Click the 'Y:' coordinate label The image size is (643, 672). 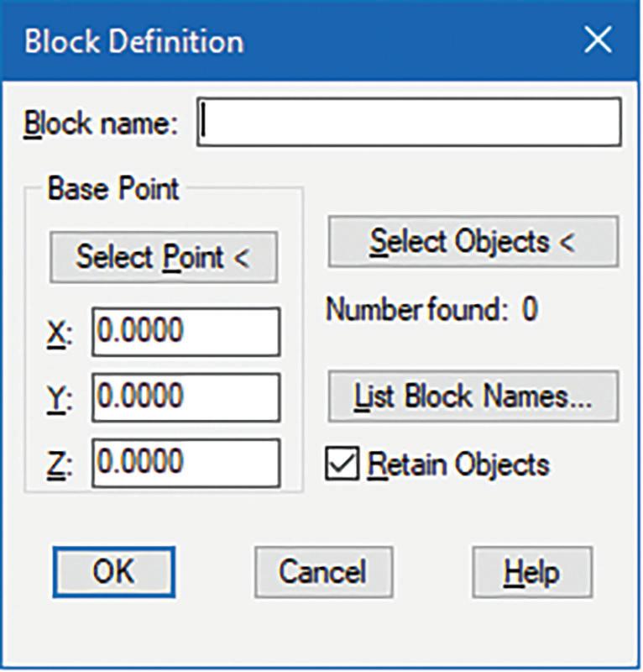(59, 398)
